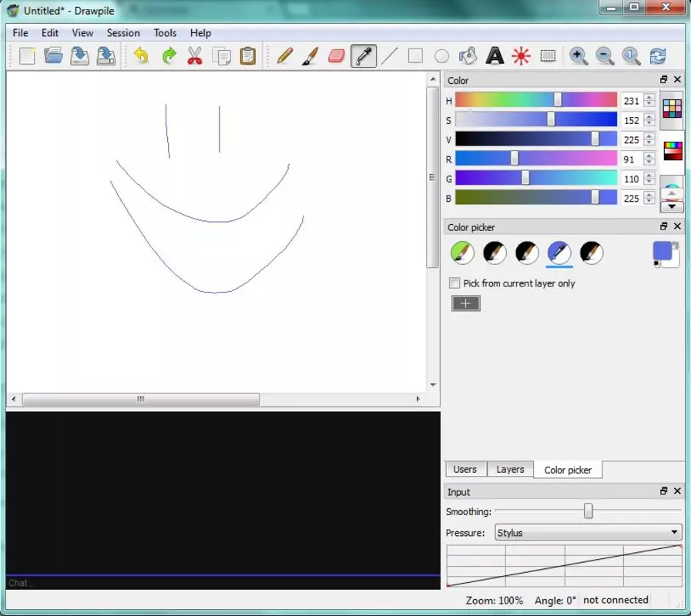Image resolution: width=691 pixels, height=616 pixels.
Task: Select the Ellipse tool
Action: pyautogui.click(x=441, y=56)
